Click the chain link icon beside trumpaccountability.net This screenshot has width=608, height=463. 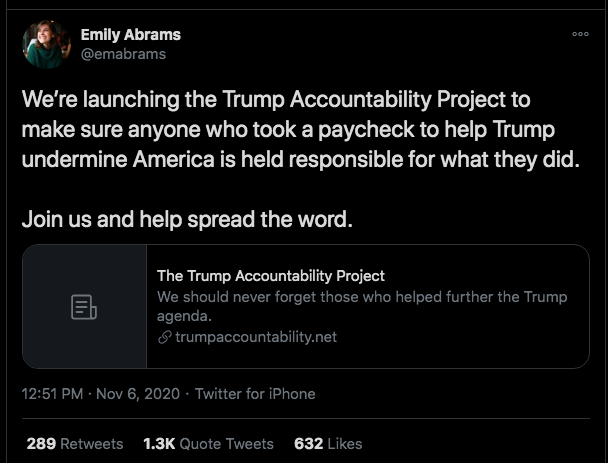(x=164, y=337)
